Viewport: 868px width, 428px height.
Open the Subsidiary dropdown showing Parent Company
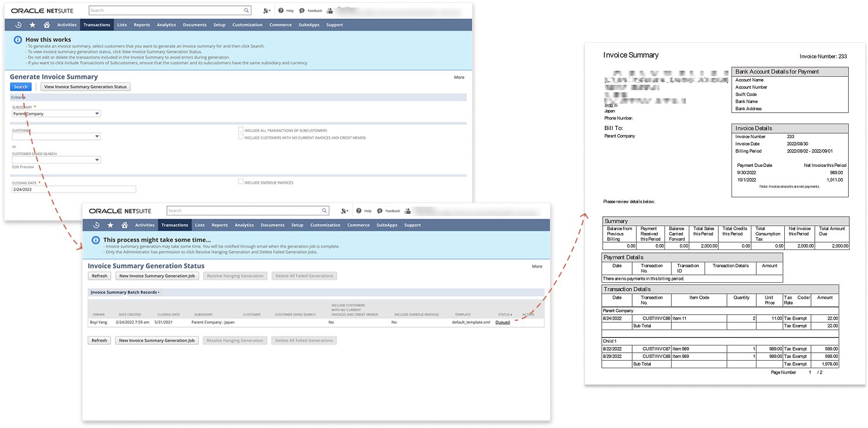tap(56, 114)
